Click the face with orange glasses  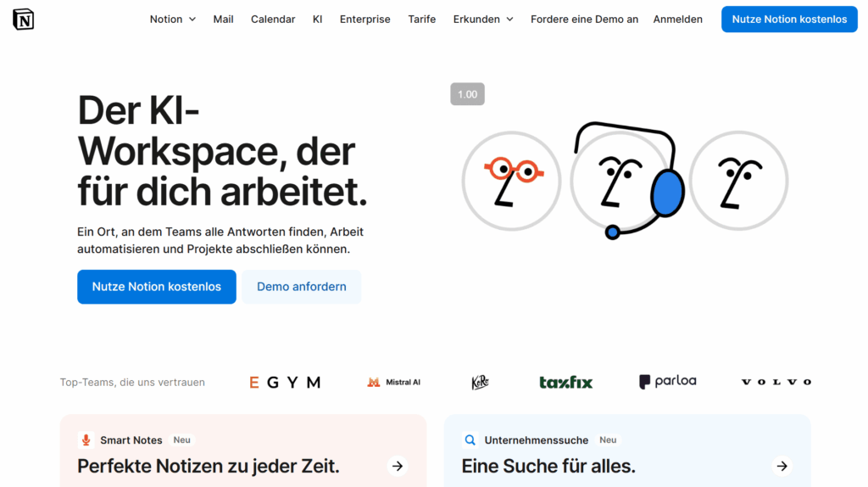tap(511, 182)
